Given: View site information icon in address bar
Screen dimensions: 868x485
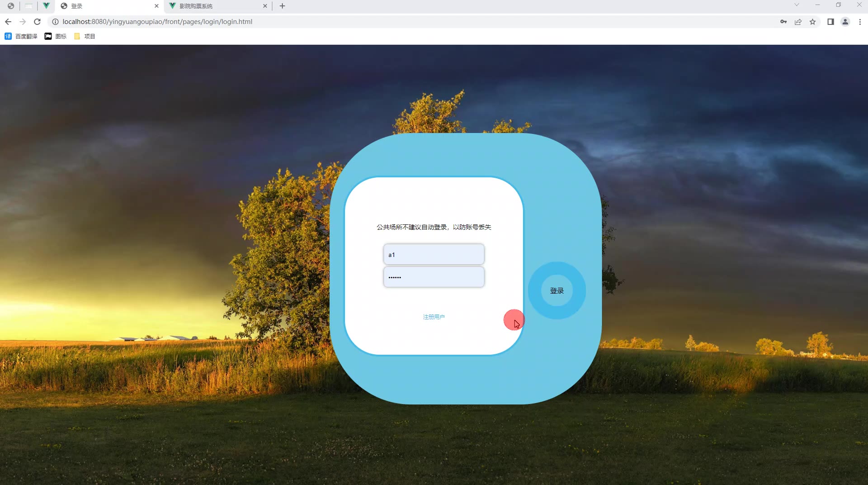Looking at the screenshot, I should click(55, 22).
